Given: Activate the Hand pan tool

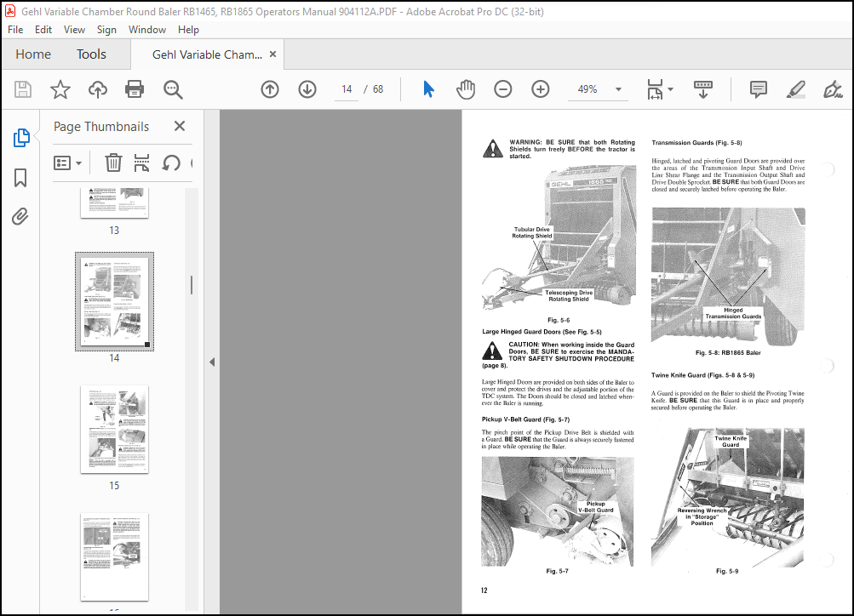Looking at the screenshot, I should [x=466, y=89].
